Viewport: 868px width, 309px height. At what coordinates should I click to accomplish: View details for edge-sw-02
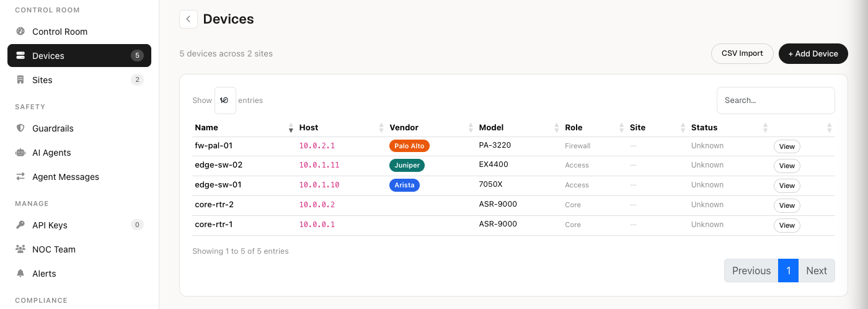pos(787,166)
